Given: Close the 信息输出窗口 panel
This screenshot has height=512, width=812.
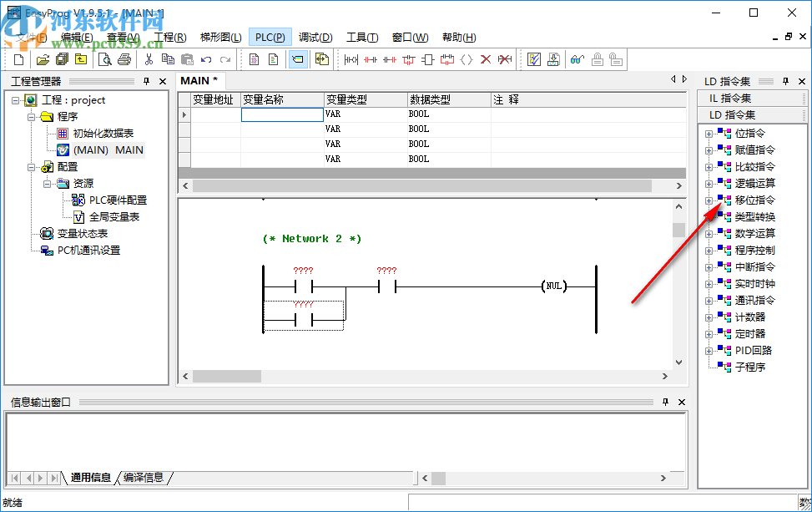Looking at the screenshot, I should [682, 402].
